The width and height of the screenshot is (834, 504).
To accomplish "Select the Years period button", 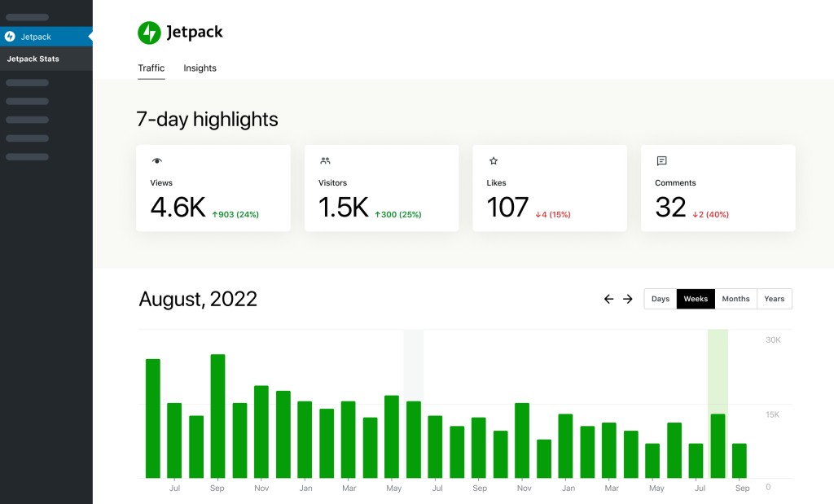I will 775,299.
